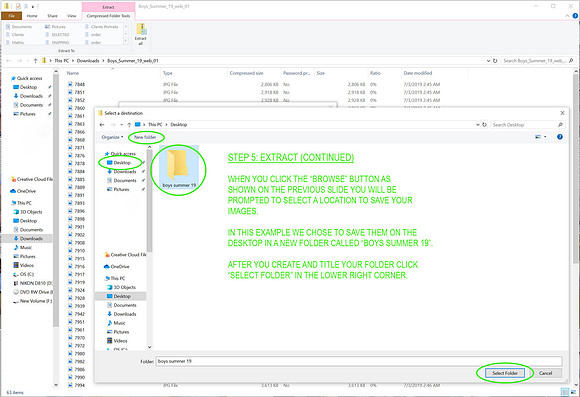Sort file list by Date modified column
This screenshot has height=397, width=580.
point(418,73)
